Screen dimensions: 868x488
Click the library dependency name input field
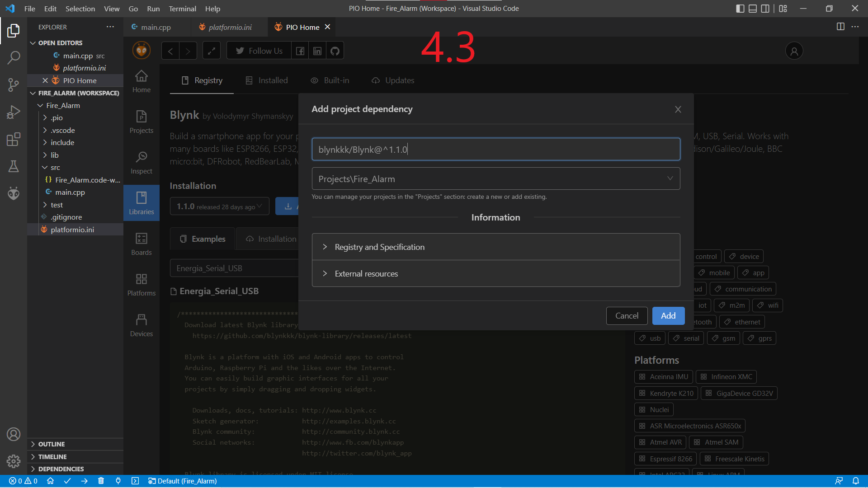coord(496,149)
